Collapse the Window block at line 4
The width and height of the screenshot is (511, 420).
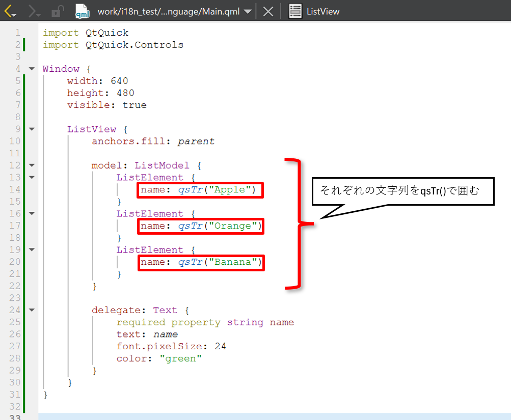pyautogui.click(x=32, y=69)
